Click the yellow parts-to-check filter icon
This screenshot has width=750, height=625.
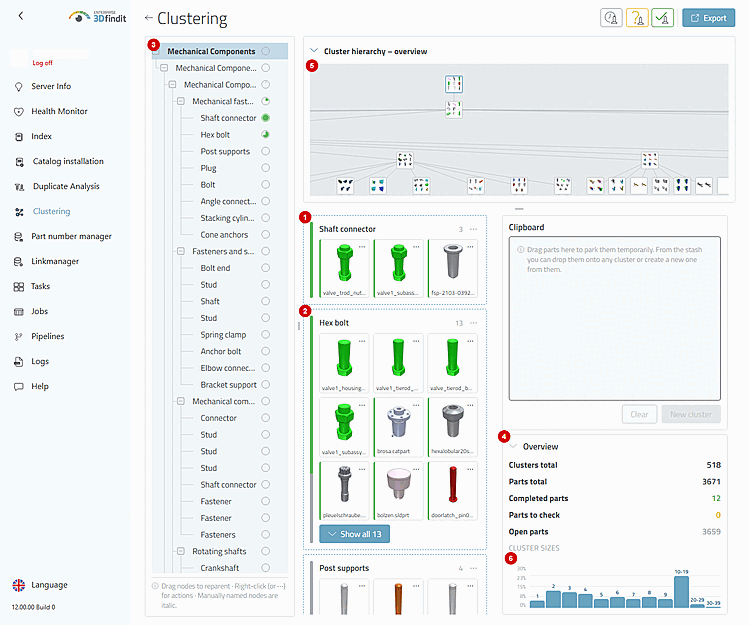[637, 18]
